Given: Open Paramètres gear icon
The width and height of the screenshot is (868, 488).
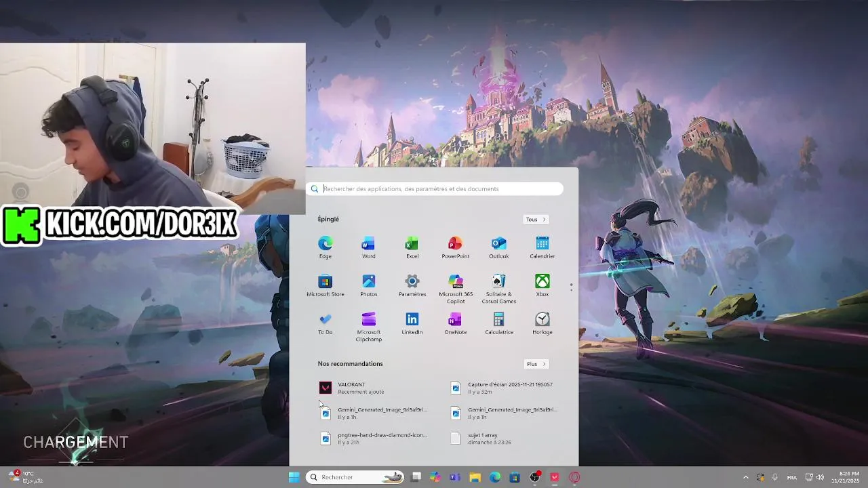Looking at the screenshot, I should point(412,285).
